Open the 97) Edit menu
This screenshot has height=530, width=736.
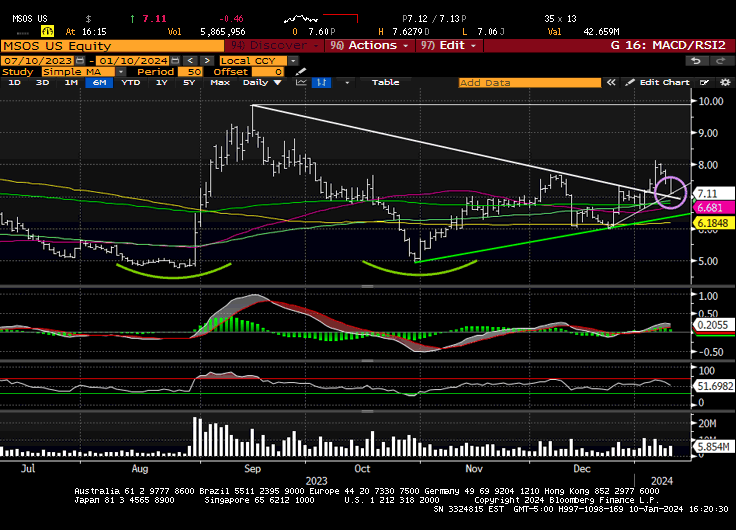(x=448, y=46)
